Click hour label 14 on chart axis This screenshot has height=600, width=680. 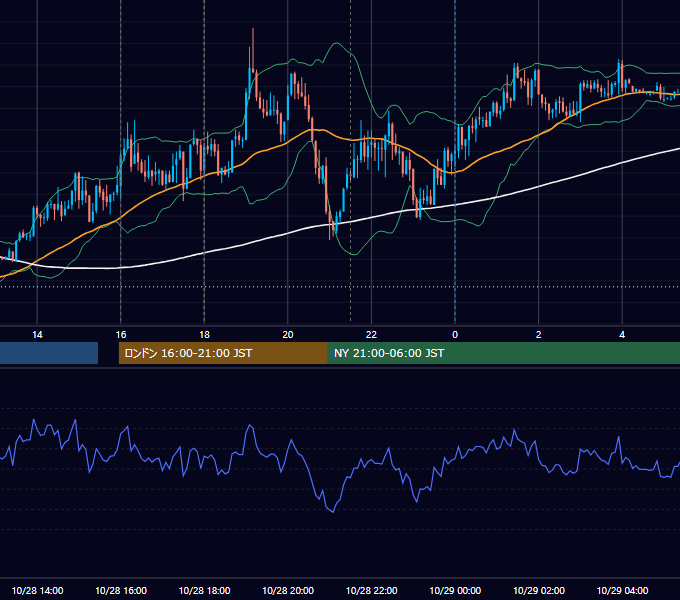coord(37,335)
